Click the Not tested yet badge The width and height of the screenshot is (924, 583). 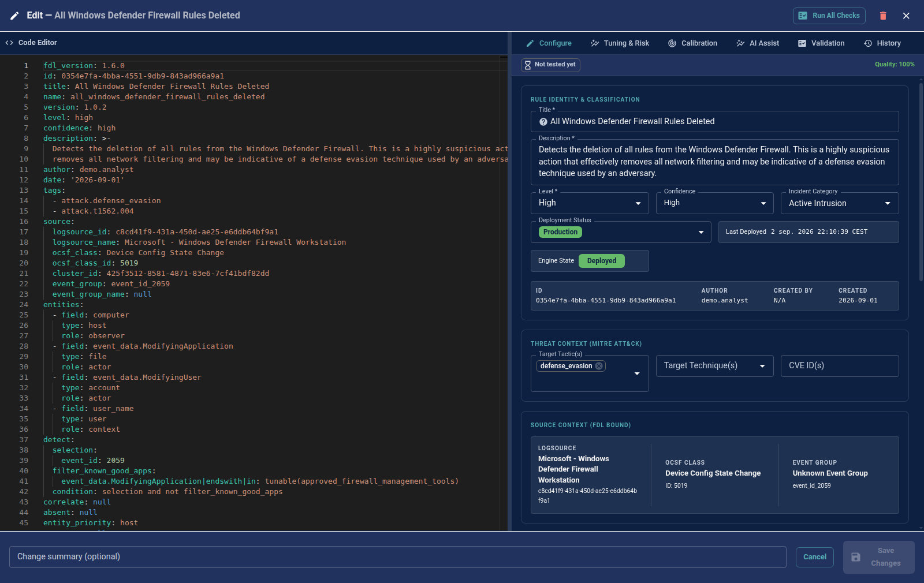click(x=550, y=65)
